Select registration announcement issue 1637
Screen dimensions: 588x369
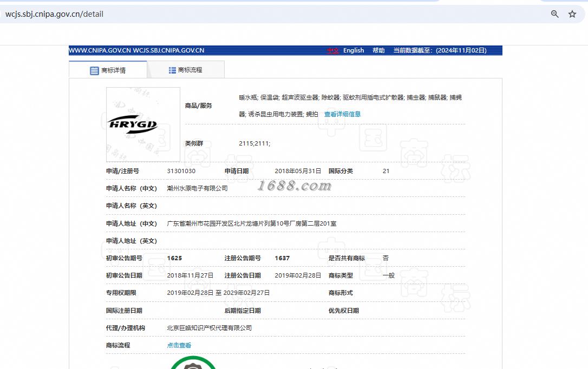[x=282, y=258]
